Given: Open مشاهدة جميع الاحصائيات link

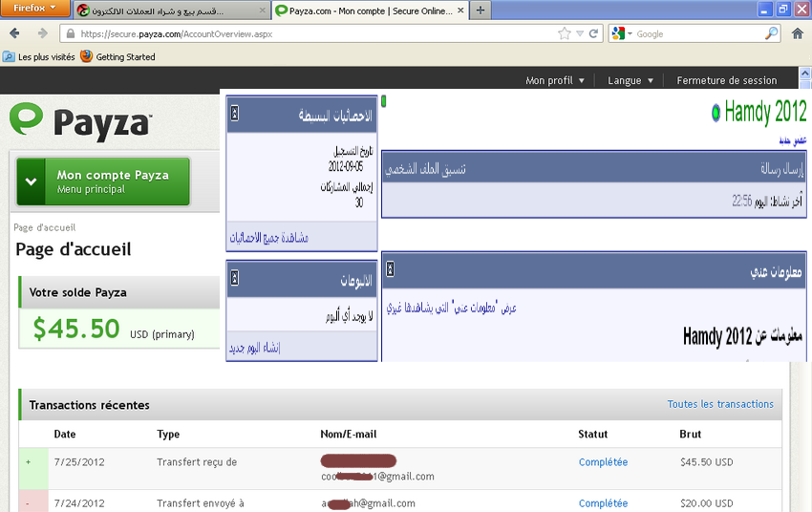Looking at the screenshot, I should [x=268, y=238].
